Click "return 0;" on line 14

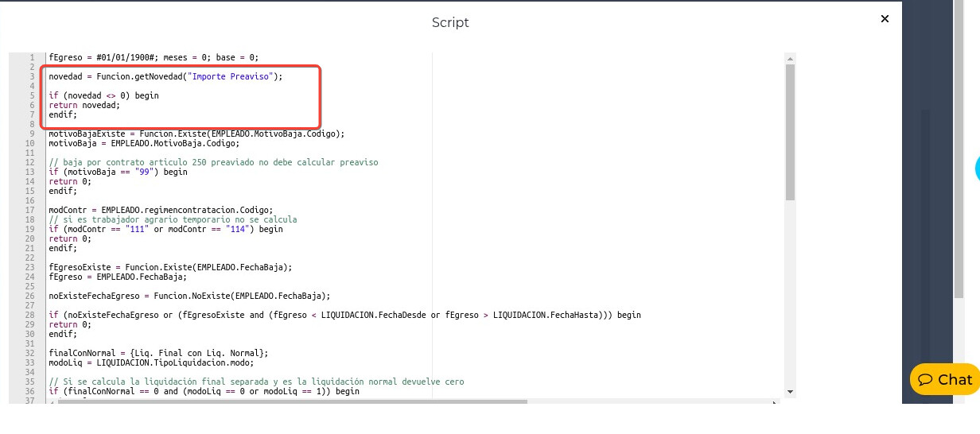pos(70,181)
